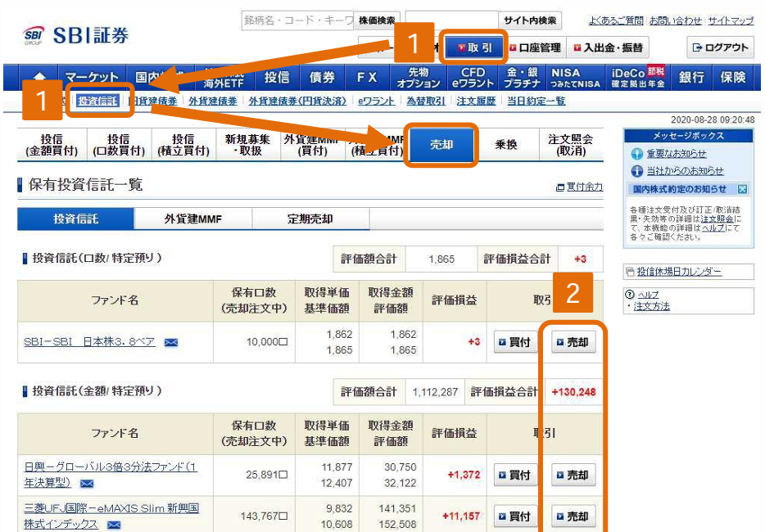The height and width of the screenshot is (532, 765).
Task: Switch to the 投信(金額買付) tab
Action: coord(52,145)
